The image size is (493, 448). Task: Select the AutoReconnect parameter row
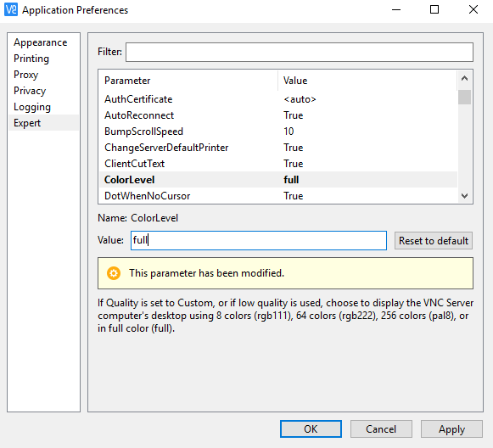point(278,115)
